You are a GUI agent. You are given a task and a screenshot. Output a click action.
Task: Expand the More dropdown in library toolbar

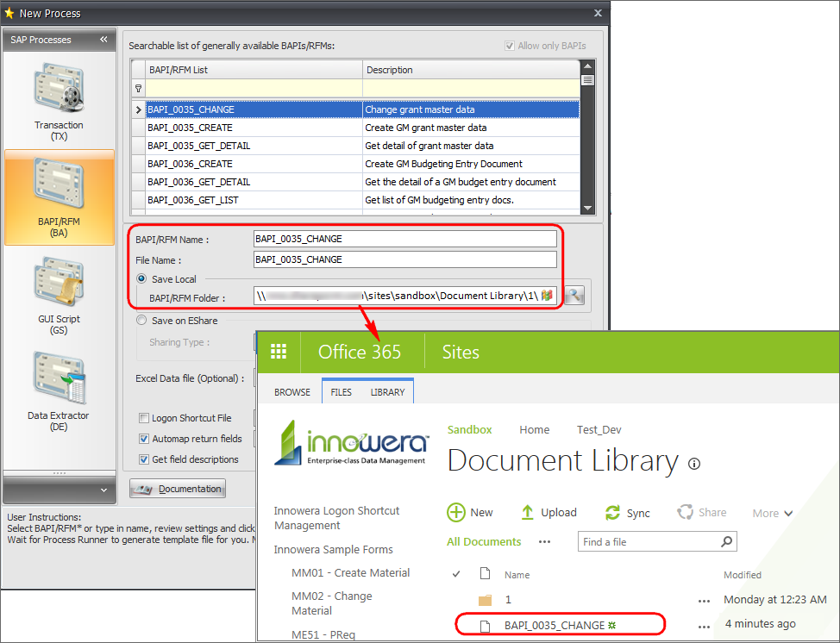click(772, 513)
